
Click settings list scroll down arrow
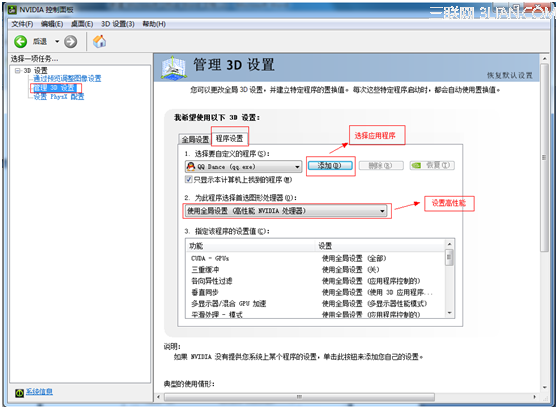[449, 313]
